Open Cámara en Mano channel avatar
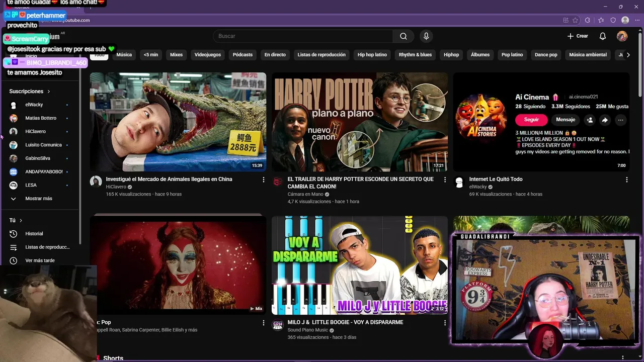Screen dimensions: 644x362 coord(278,182)
